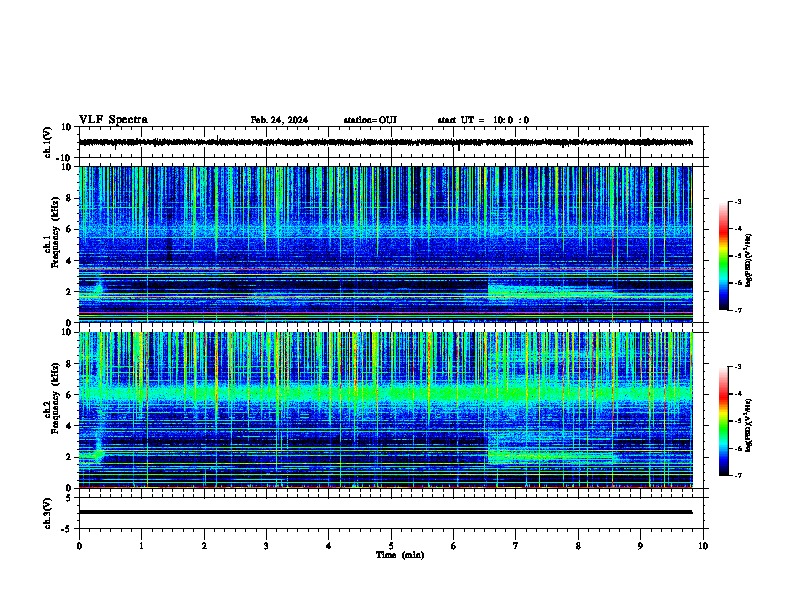Screen dimensions: 792x612
Task: Click the "5" tick on ch.3(V) axis
Action: [69, 498]
